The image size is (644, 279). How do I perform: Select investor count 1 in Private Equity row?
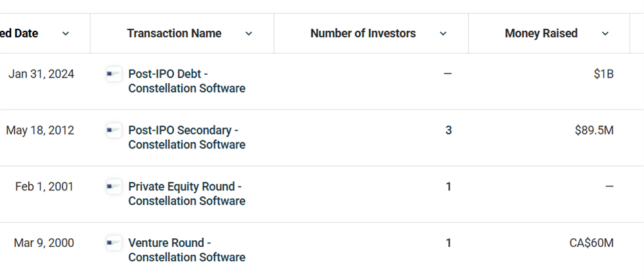448,186
